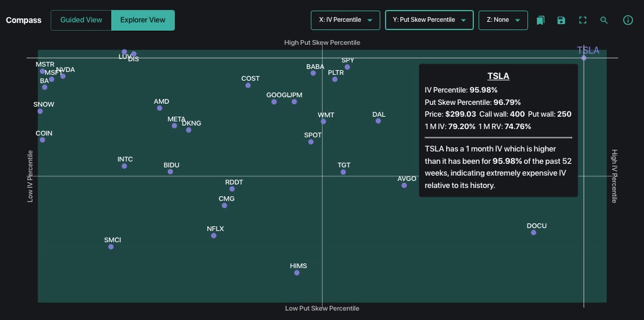Click the BIDU data point

point(170,171)
